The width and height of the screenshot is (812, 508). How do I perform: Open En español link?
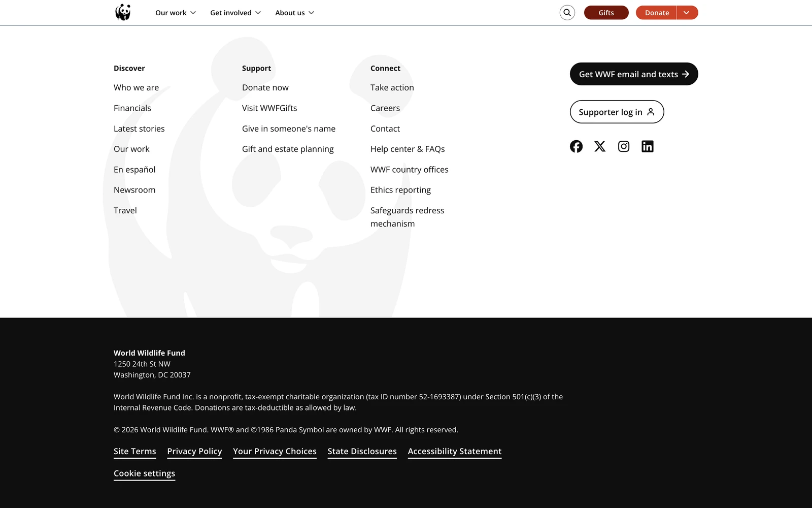[134, 170]
